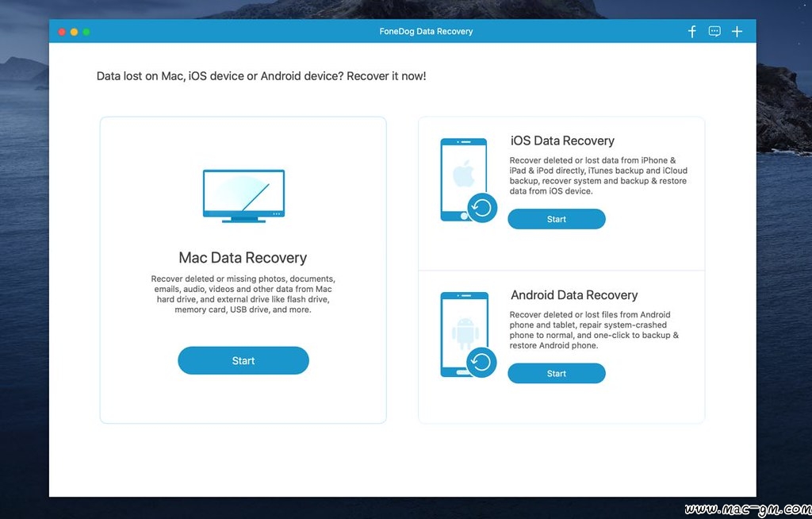
Task: Select the Mac Data Recovery heading
Action: 243,258
